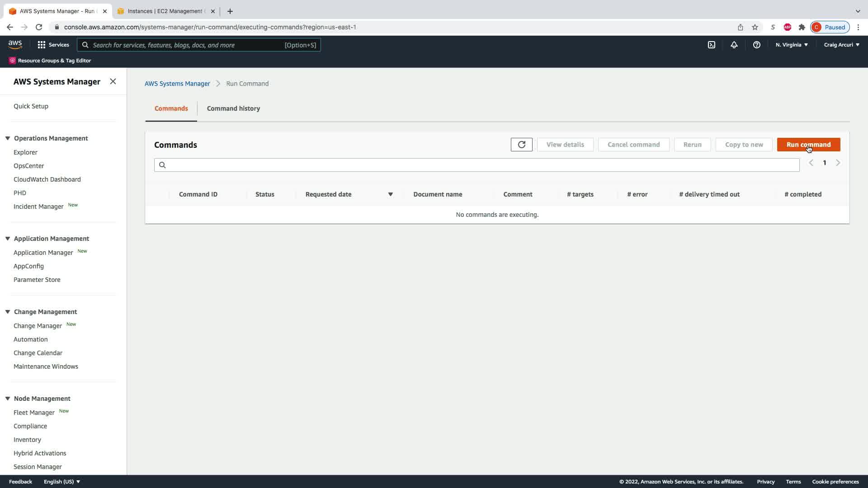Open AWS Systems Manager breadcrumb link
868x488 pixels.
(177, 84)
